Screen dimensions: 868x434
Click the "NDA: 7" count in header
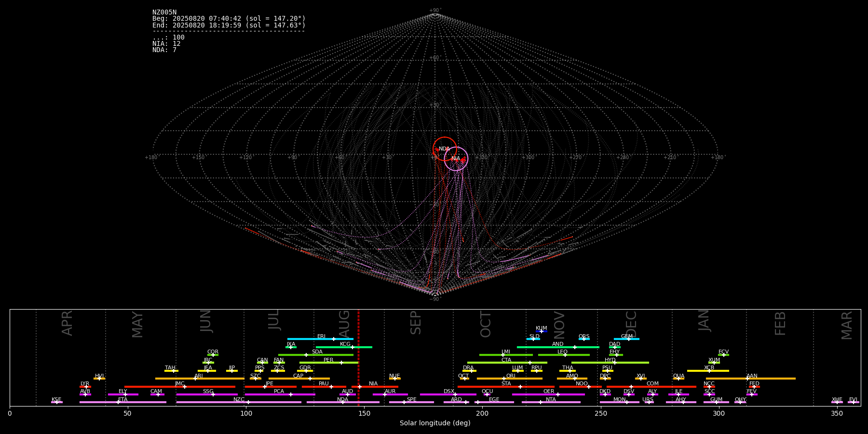pos(164,50)
